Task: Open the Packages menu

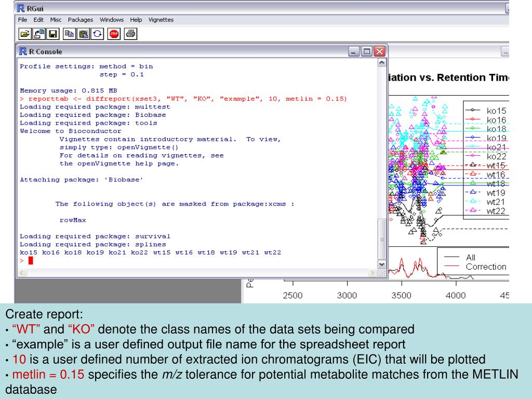Action: click(x=81, y=20)
